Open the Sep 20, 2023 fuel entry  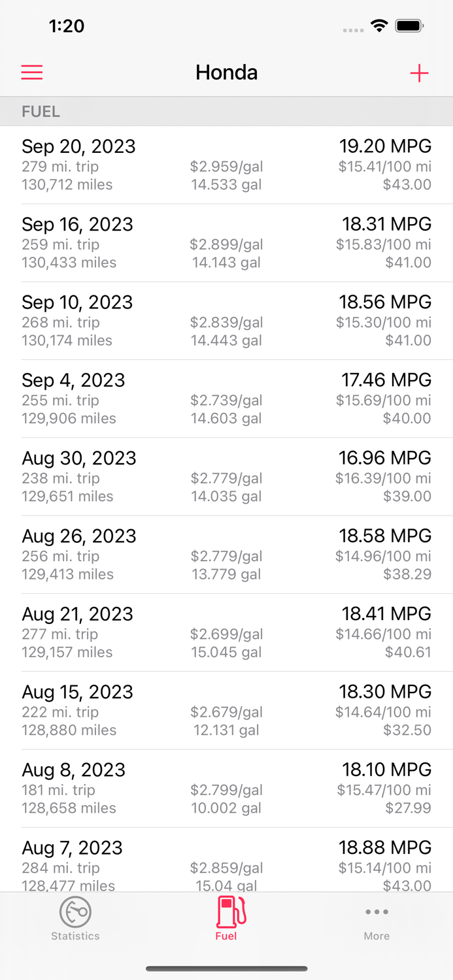click(x=226, y=163)
